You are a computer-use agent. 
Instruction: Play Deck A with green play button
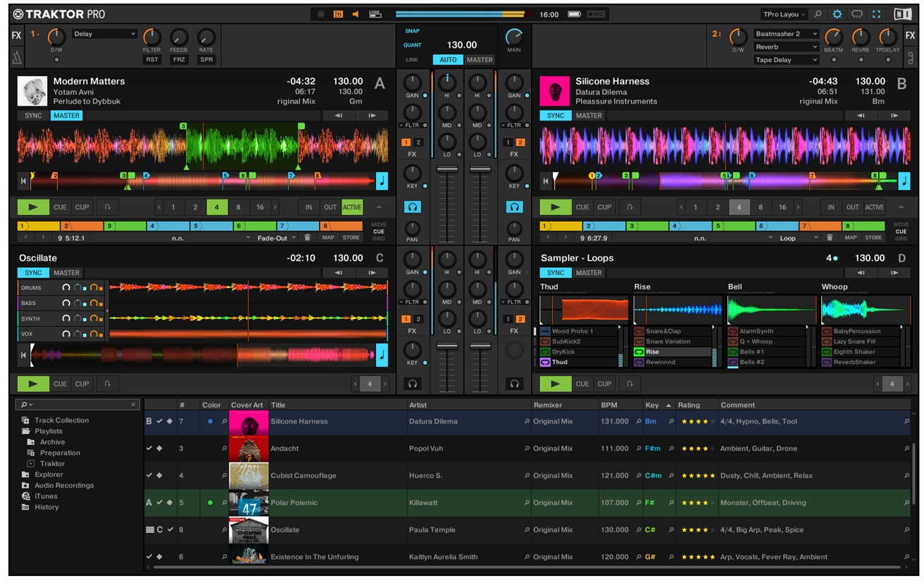33,207
